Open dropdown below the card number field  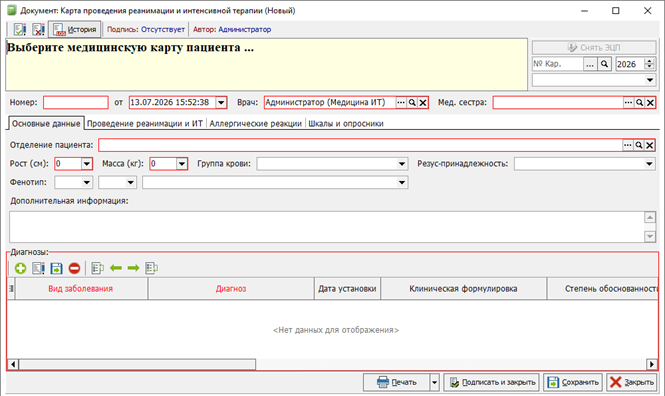pyautogui.click(x=649, y=80)
